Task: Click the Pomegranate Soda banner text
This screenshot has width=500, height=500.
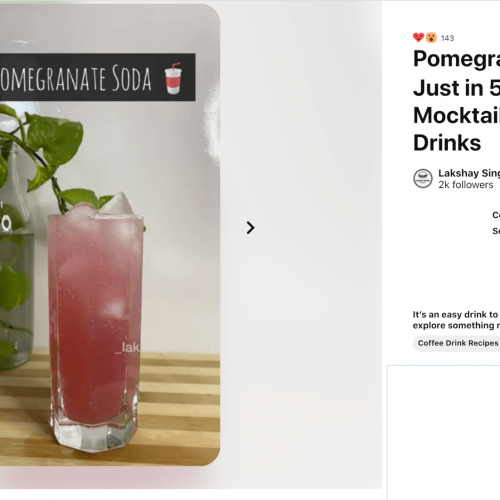Action: 76,78
